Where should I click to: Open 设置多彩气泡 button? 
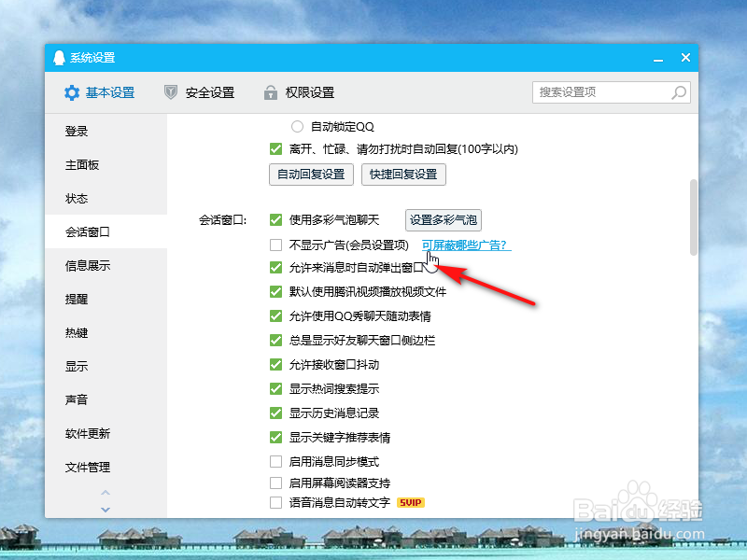444,220
